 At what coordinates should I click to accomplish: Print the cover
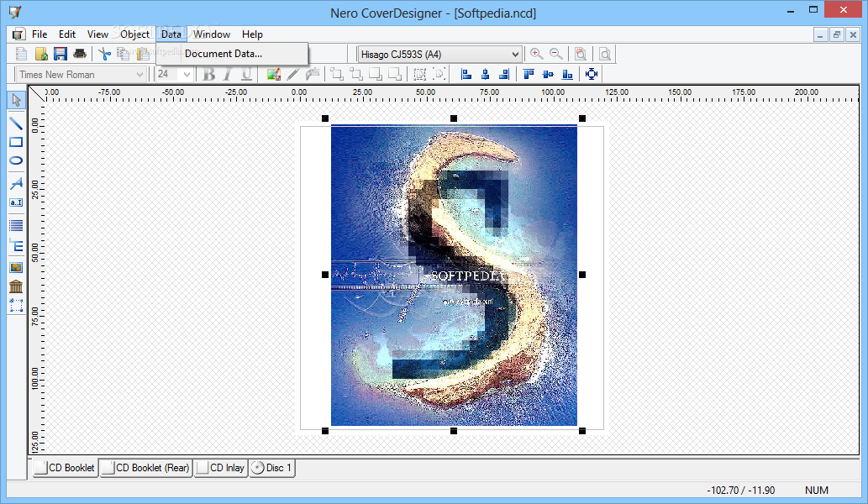[80, 54]
